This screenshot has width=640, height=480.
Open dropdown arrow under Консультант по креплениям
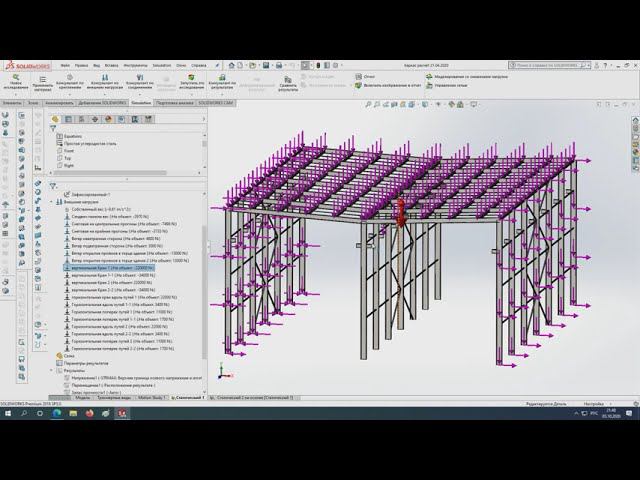pos(70,94)
